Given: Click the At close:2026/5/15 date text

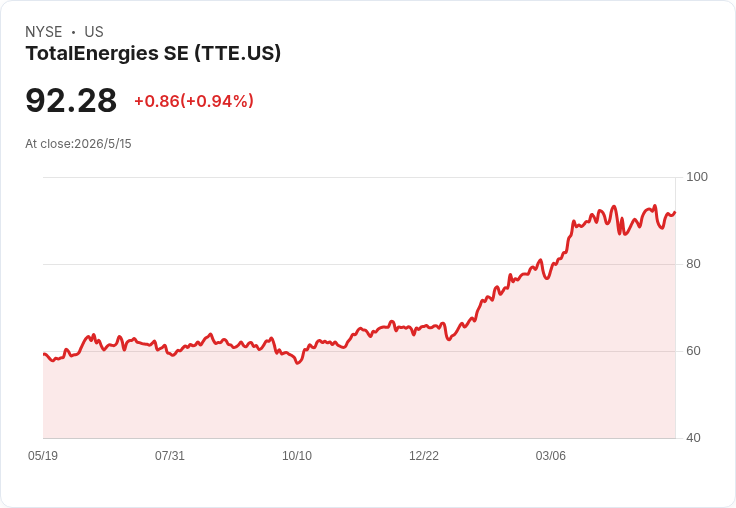Looking at the screenshot, I should [78, 144].
